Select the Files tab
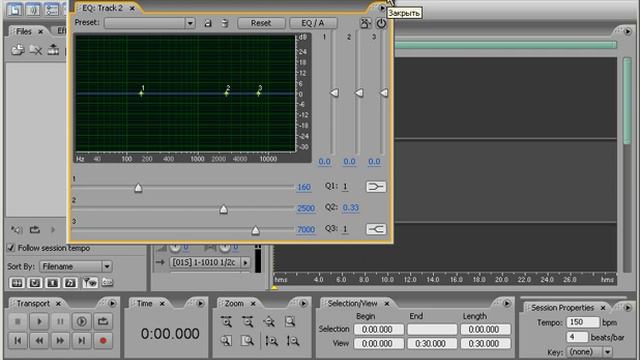 pos(24,31)
